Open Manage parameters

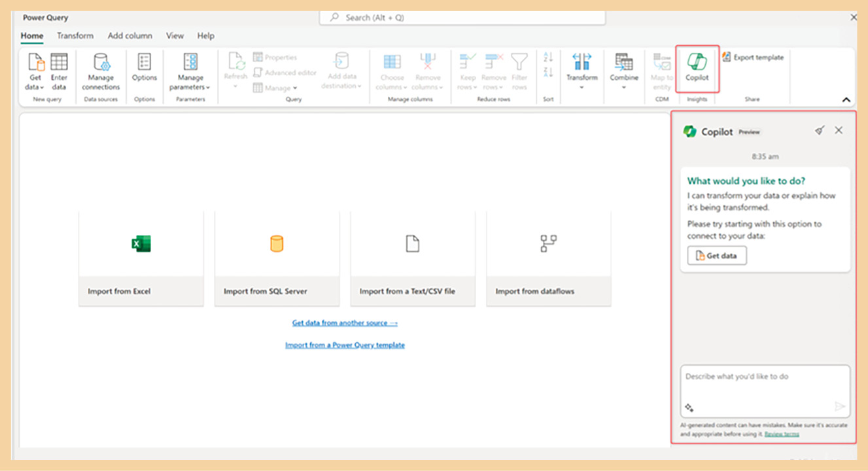point(190,72)
